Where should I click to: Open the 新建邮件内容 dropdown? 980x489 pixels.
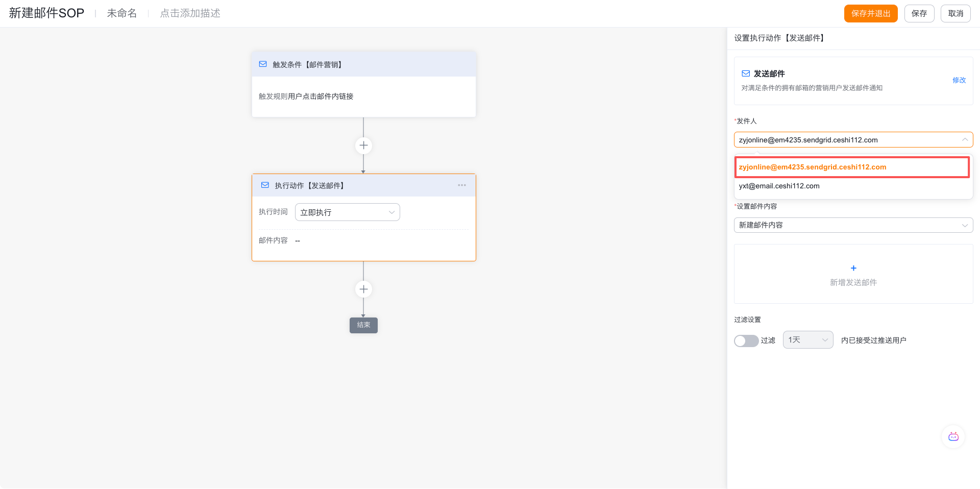[853, 225]
